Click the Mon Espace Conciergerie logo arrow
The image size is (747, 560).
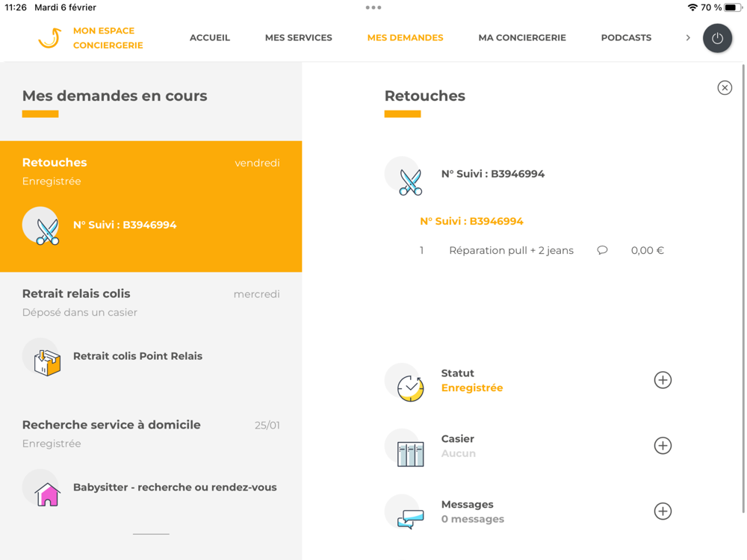tap(49, 37)
